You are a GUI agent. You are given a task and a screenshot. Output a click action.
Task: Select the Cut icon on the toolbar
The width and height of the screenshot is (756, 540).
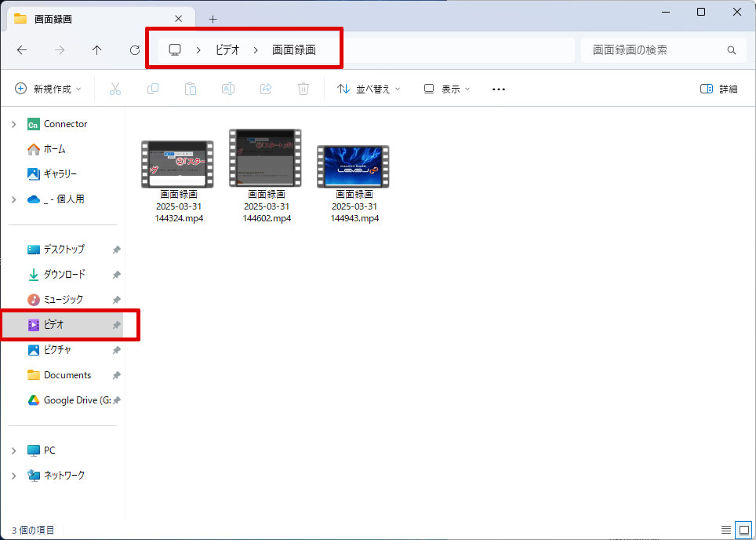[114, 89]
